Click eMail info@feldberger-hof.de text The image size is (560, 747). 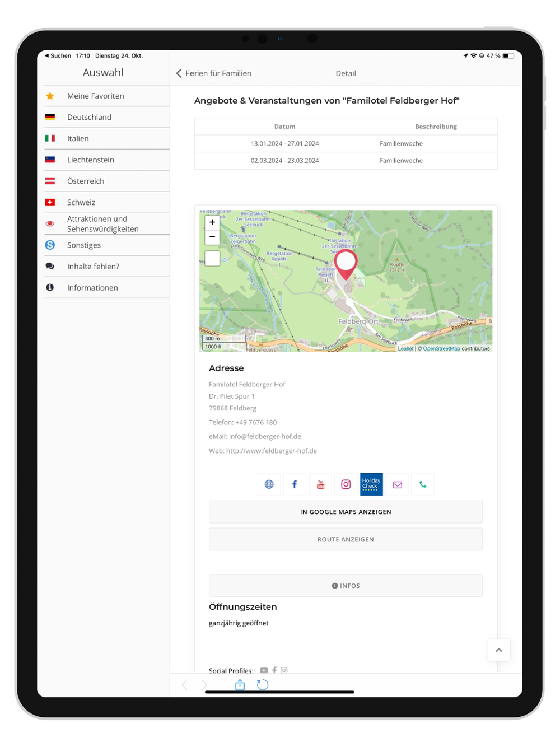point(255,436)
